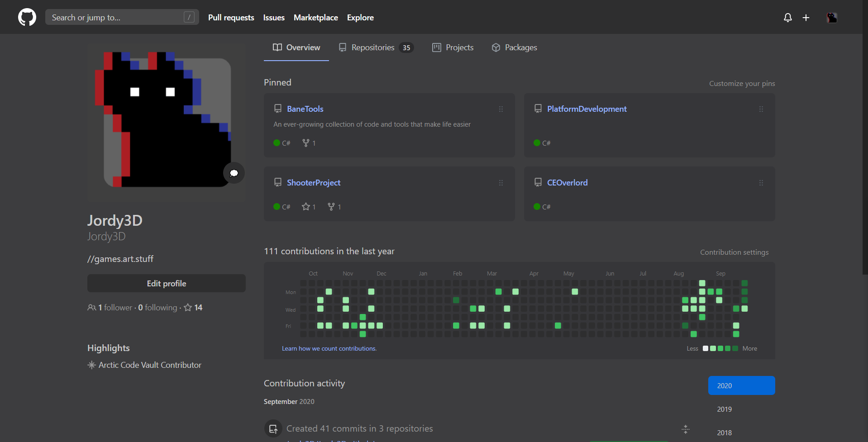Image resolution: width=868 pixels, height=442 pixels.
Task: Open Contribution settings dropdown
Action: pos(734,252)
